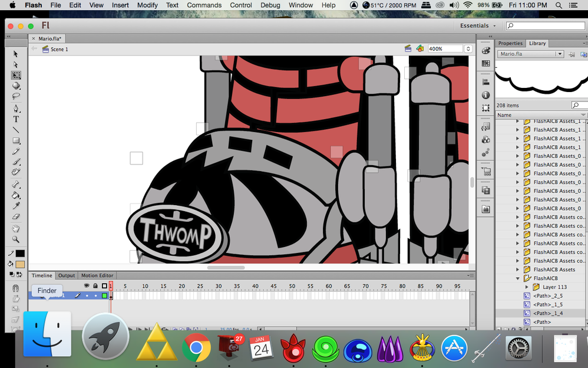588x368 pixels.
Task: Open the Transform panel icon
Action: click(x=485, y=108)
